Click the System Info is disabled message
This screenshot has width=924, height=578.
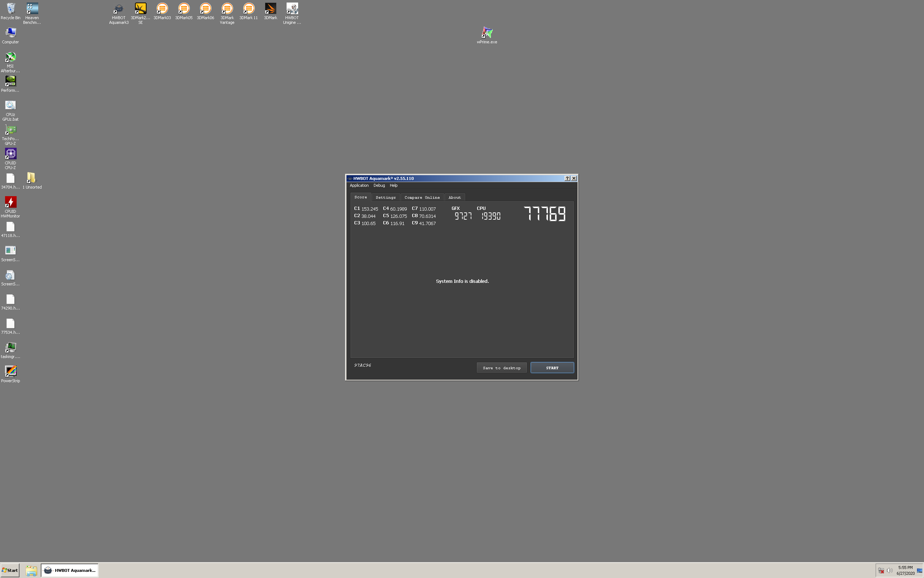pyautogui.click(x=462, y=281)
